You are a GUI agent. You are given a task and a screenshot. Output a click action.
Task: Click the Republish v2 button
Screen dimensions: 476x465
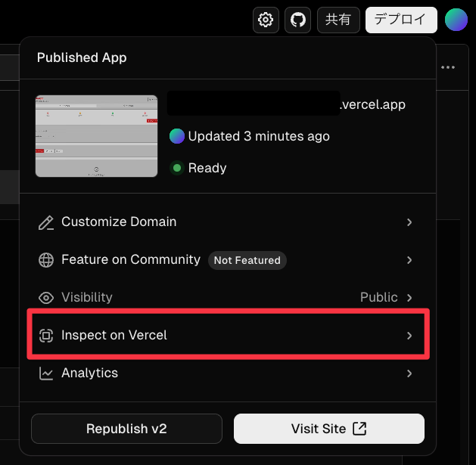[x=126, y=429]
